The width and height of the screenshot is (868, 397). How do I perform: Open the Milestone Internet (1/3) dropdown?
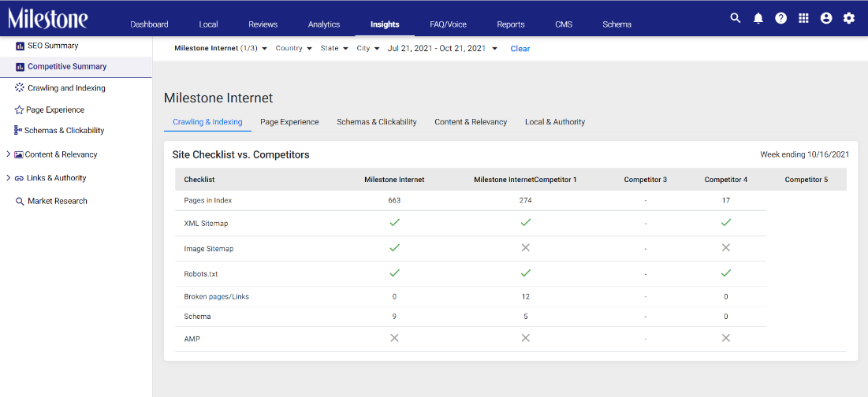coord(221,49)
